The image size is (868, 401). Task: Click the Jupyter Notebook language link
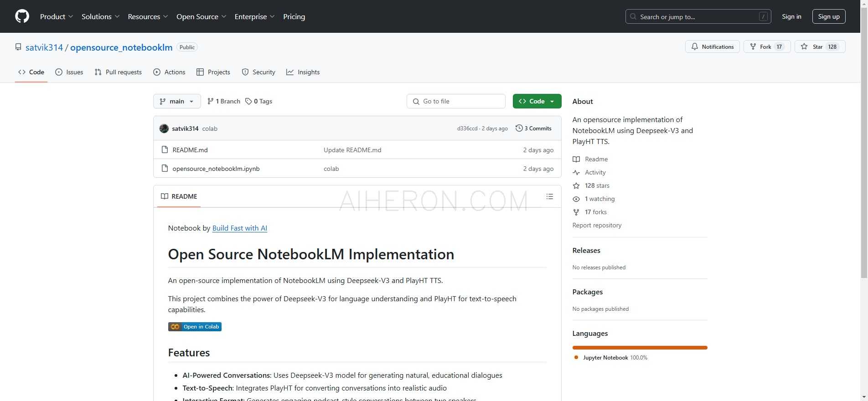tap(610, 358)
